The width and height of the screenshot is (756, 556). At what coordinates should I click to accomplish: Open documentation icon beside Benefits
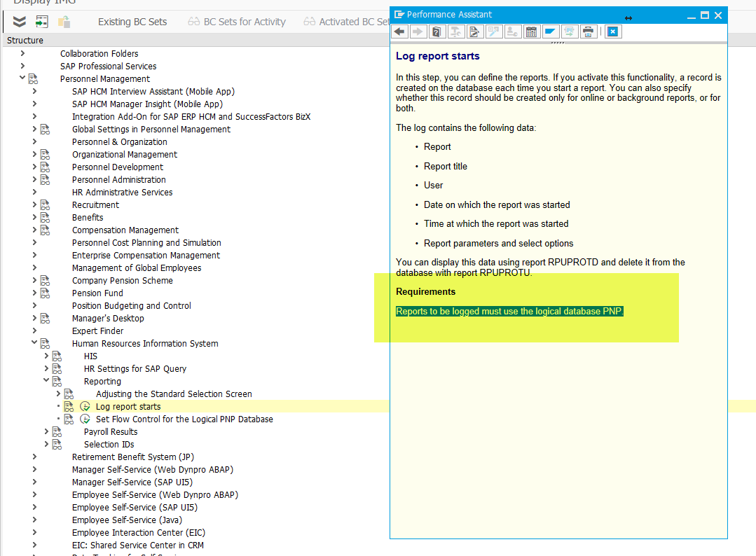pos(46,217)
